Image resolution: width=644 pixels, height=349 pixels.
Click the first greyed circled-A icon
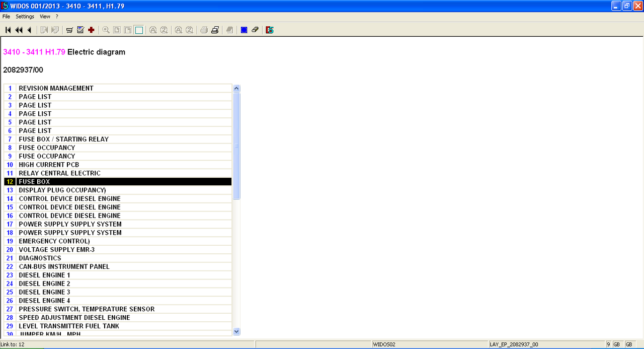click(153, 30)
